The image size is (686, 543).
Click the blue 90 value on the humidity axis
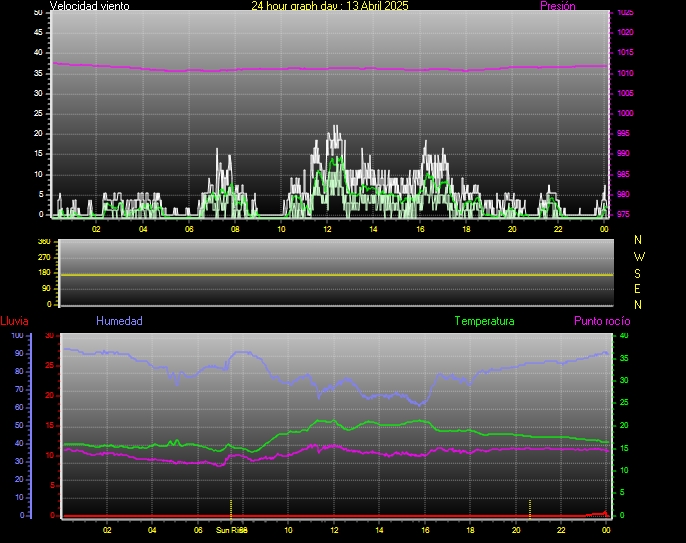[19, 354]
